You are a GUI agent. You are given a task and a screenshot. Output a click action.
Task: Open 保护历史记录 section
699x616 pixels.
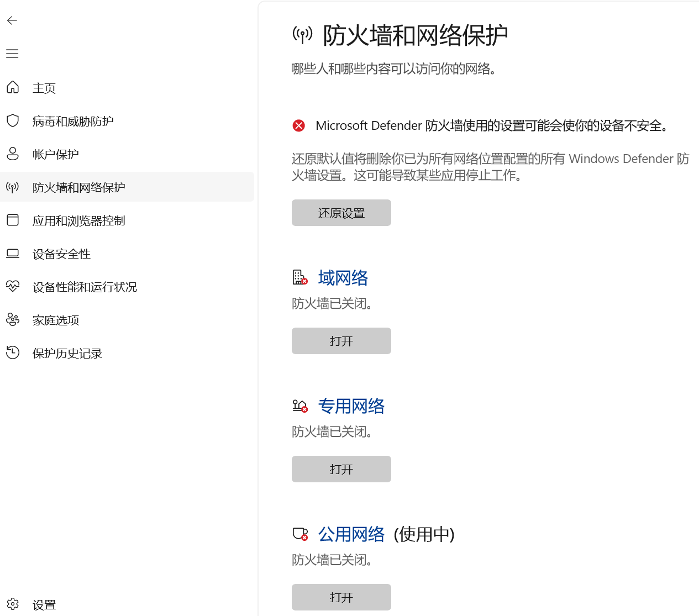tap(127, 352)
